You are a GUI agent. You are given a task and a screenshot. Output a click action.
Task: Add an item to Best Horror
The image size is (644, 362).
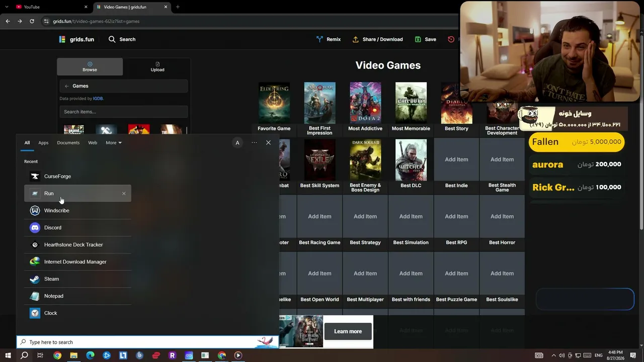502,216
